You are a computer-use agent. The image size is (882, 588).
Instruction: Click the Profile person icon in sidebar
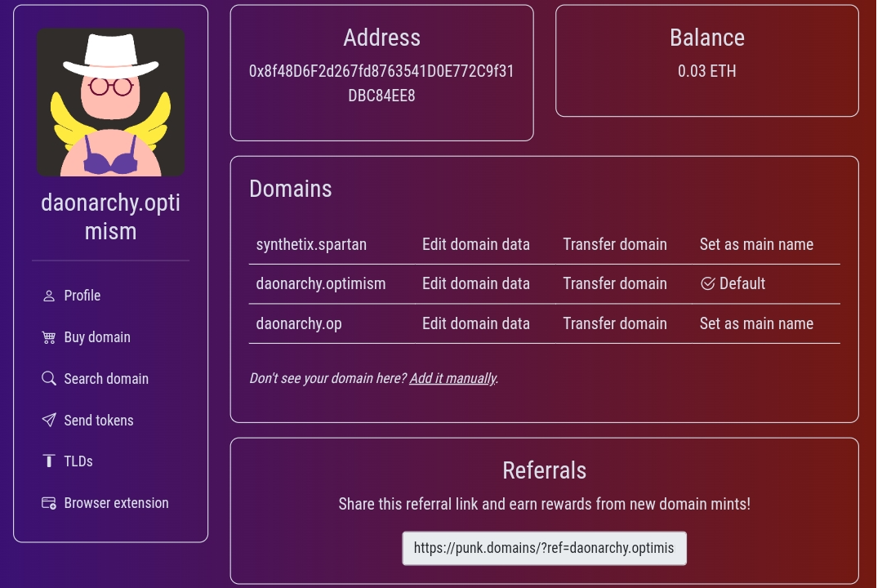[48, 296]
